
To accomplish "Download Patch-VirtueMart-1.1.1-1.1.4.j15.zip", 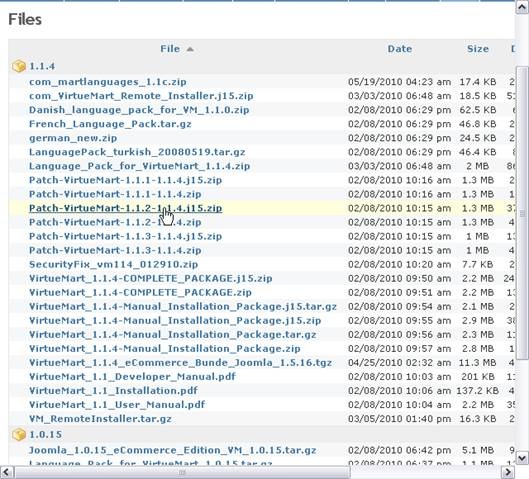I will click(x=126, y=180).
